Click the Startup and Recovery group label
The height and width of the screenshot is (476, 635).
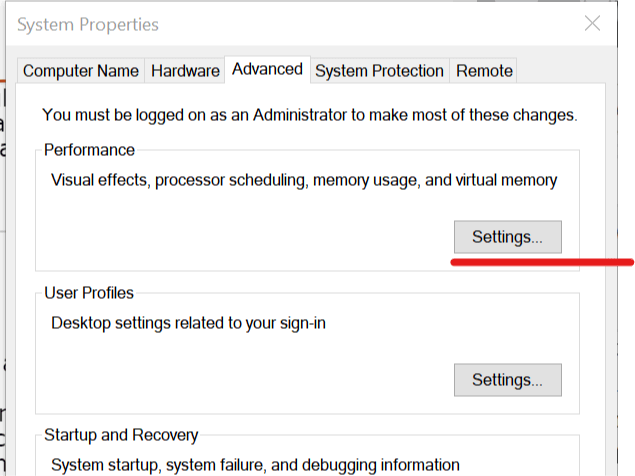121,435
